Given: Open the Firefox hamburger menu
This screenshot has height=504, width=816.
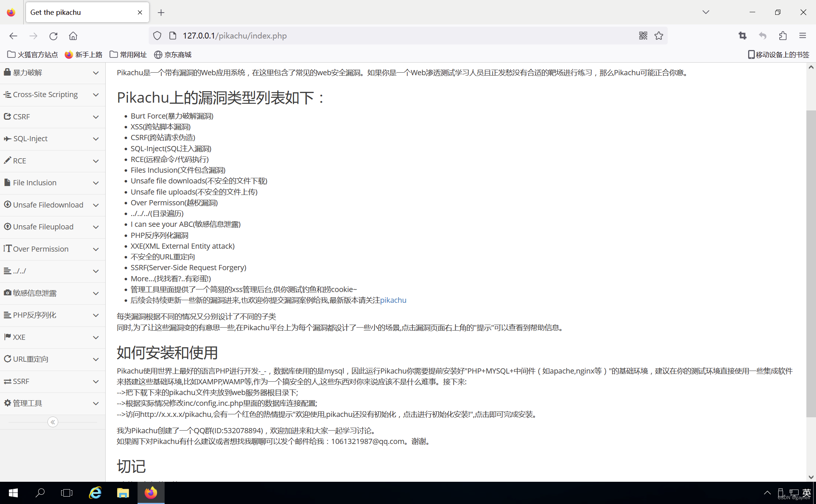Looking at the screenshot, I should pos(802,36).
